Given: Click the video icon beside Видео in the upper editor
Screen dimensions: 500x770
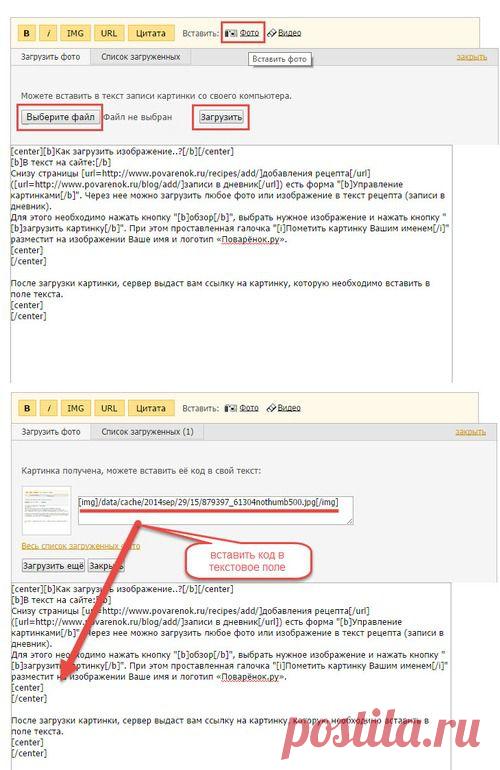Looking at the screenshot, I should (x=272, y=33).
